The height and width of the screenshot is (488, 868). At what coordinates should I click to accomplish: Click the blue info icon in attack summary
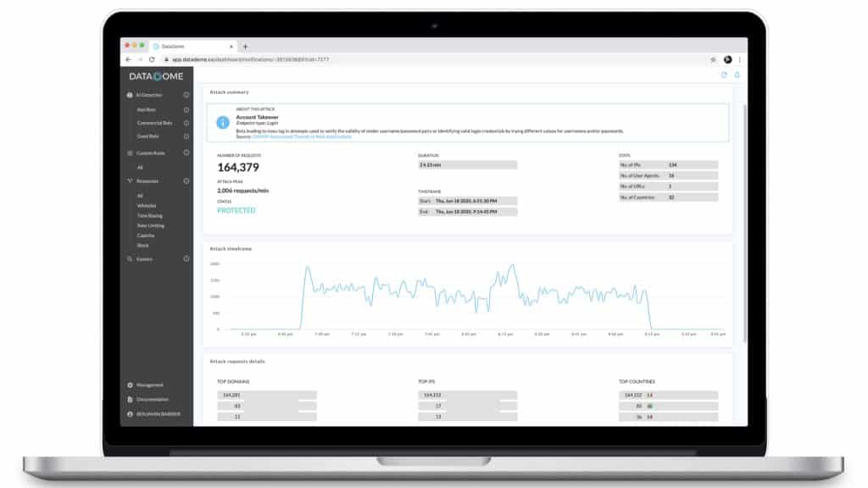pyautogui.click(x=223, y=122)
